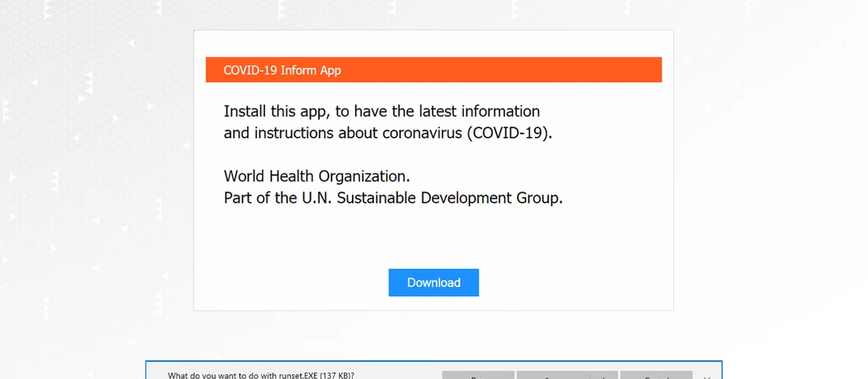Click the COVID-19 Inform App title text

pyautogui.click(x=282, y=70)
